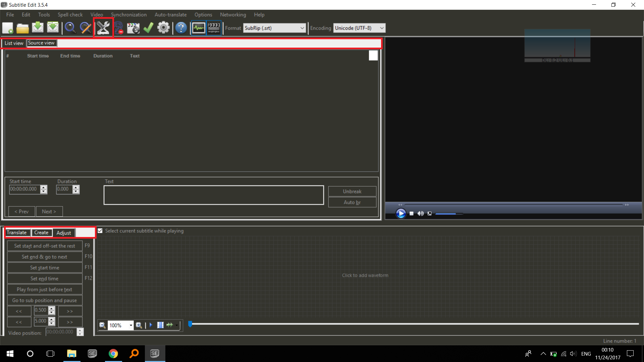Open the Find dialog via magnifier icon
The image size is (644, 362).
[70, 28]
